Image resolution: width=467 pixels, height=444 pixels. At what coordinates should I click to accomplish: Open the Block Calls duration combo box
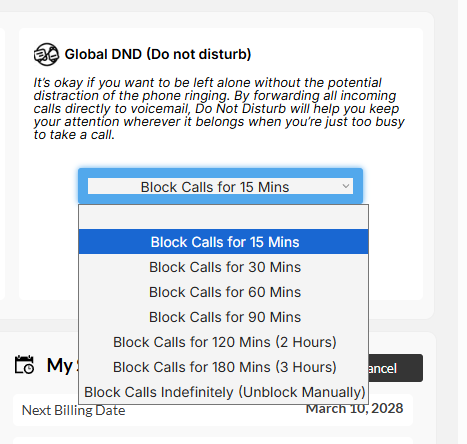[220, 186]
